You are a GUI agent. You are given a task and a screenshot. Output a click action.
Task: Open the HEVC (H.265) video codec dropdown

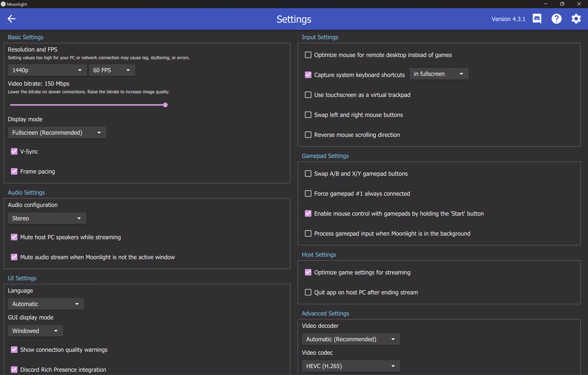(x=351, y=366)
